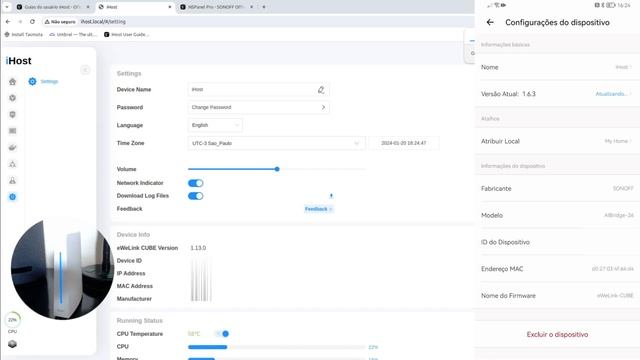Open the Time Zone dropdown UTC-3 Sao_Paulo
This screenshot has height=360, width=640.
click(276, 143)
